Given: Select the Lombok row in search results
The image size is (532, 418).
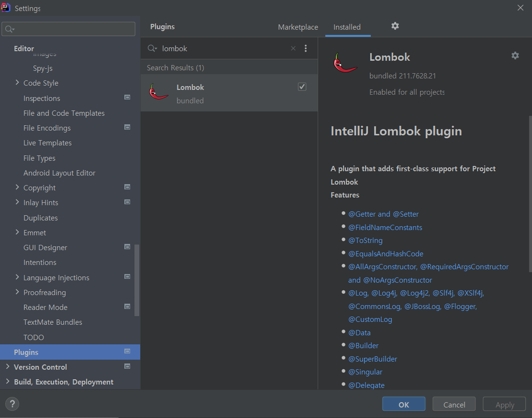Looking at the screenshot, I should coord(229,93).
